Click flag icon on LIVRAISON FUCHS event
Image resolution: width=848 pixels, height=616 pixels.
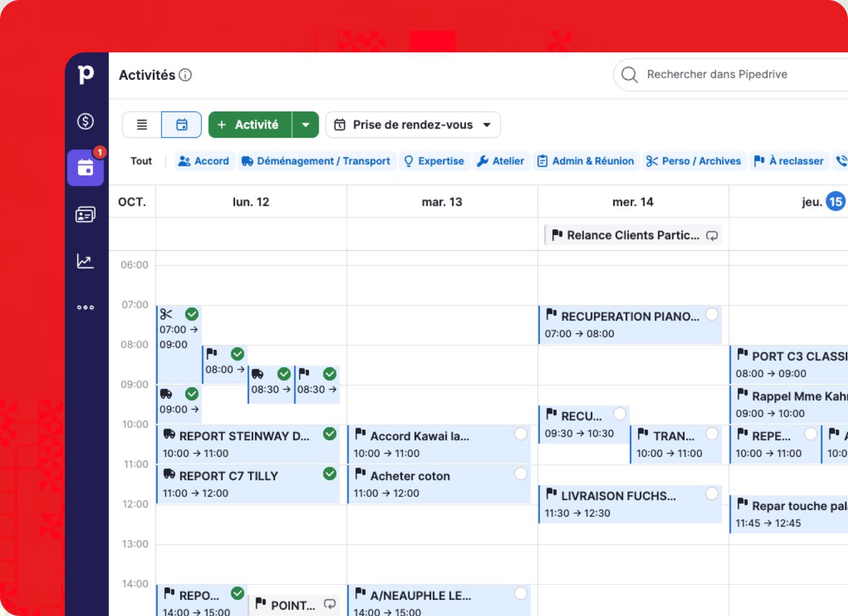click(551, 494)
